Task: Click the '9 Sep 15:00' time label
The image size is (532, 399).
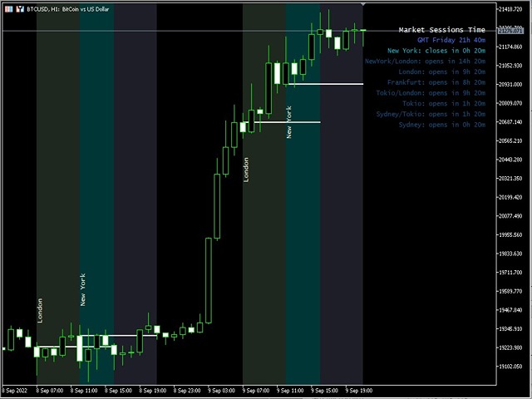Action: pos(324,391)
